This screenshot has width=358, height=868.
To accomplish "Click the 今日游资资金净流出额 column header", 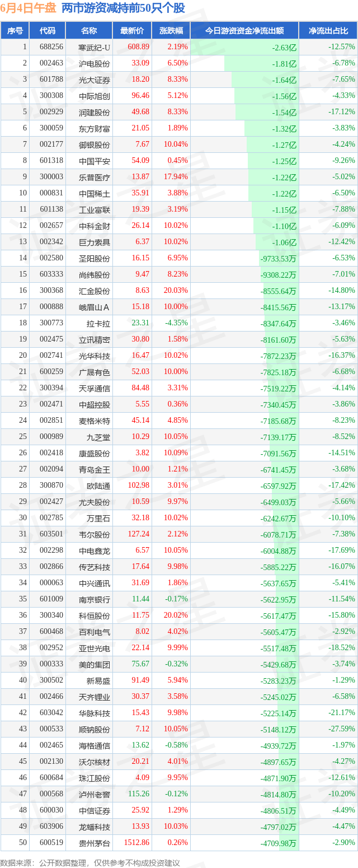I will click(244, 31).
